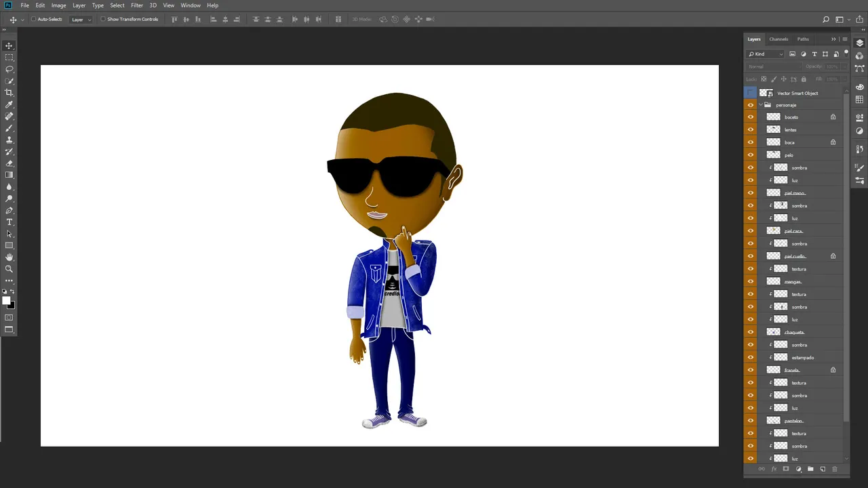The width and height of the screenshot is (868, 488).
Task: Select the Eraser tool
Action: [x=9, y=163]
